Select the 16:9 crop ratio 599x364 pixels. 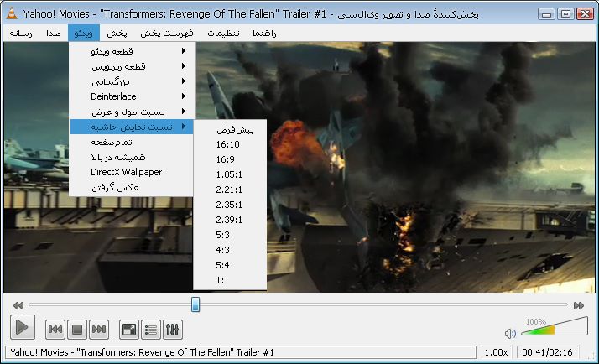point(230,159)
